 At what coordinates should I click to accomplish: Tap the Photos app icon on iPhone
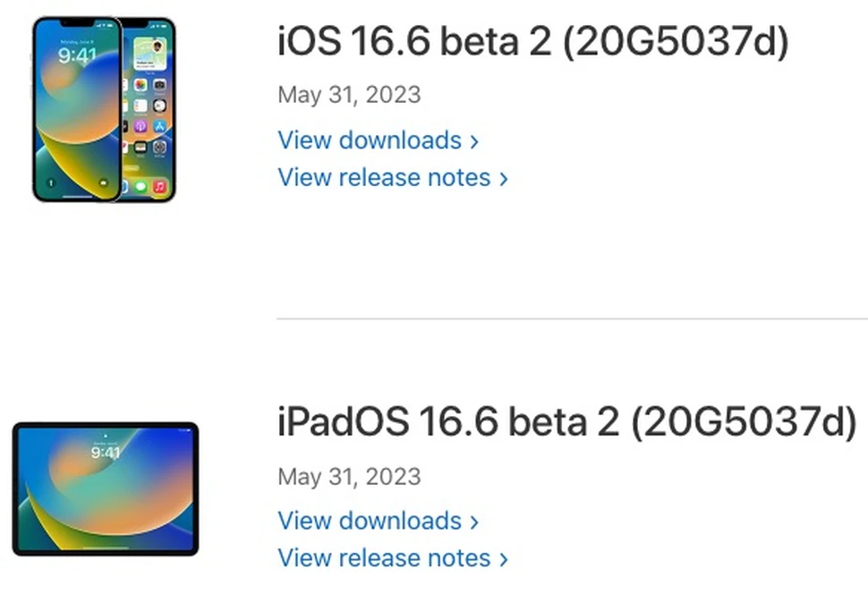140,85
